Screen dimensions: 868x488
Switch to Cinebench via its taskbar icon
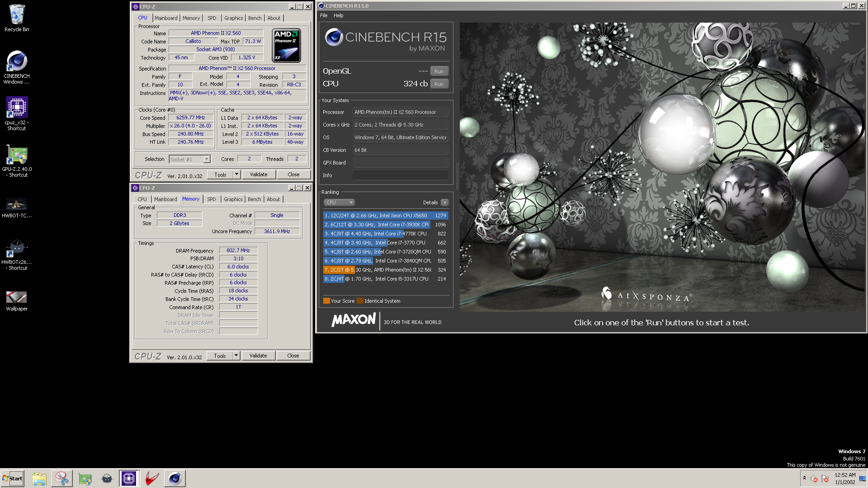point(175,479)
